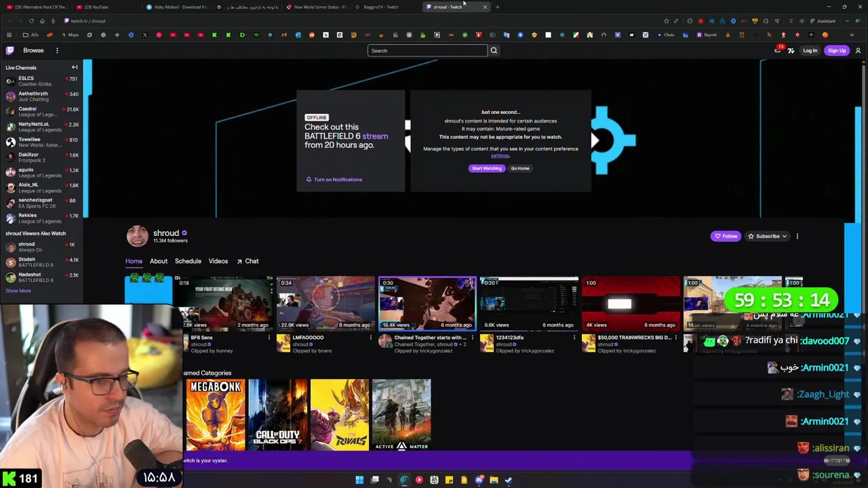Open options menu for LMFAOOOOO clip
This screenshot has width=868, height=488.
point(370,338)
